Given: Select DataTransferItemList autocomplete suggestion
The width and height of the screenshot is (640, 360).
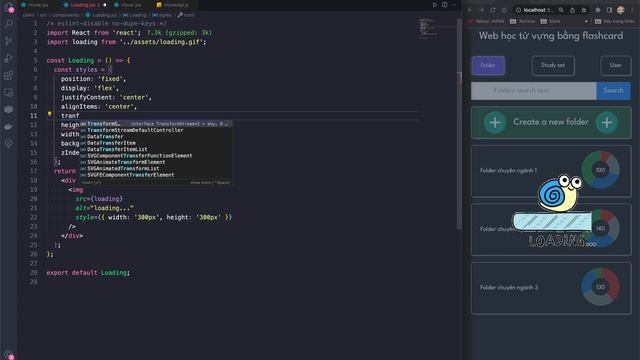Looking at the screenshot, I should [x=156, y=149].
